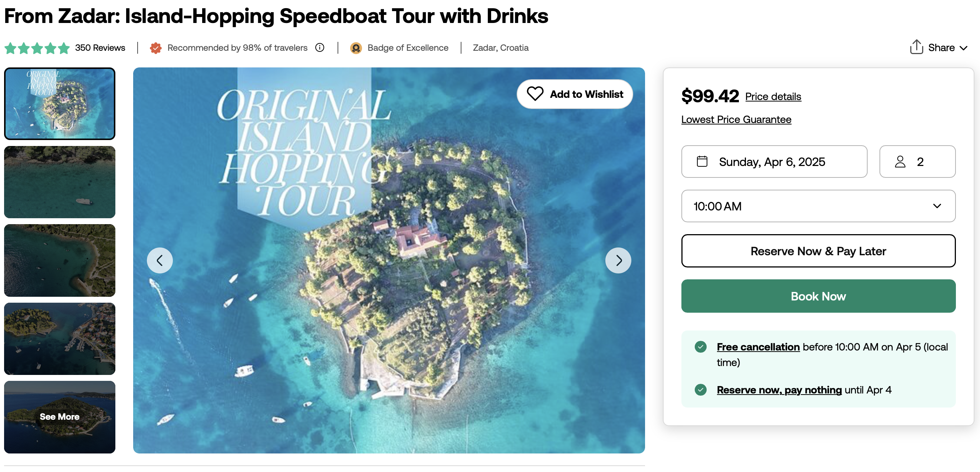Click Reserve Now & Pay Later button

click(818, 251)
